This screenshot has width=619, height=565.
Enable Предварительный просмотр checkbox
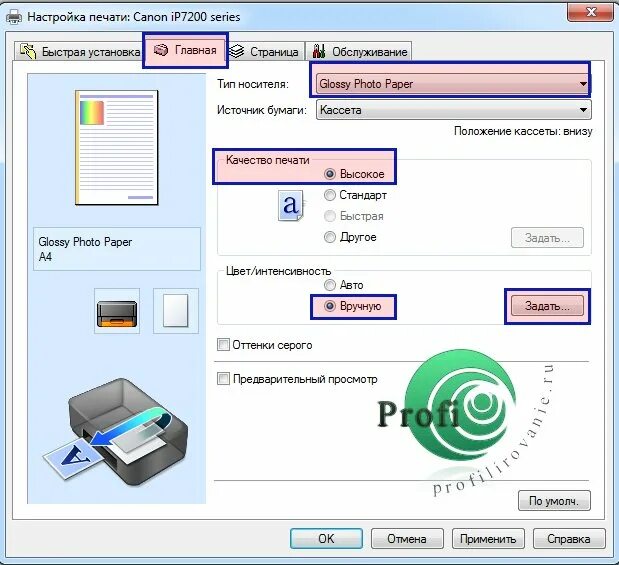click(x=223, y=379)
